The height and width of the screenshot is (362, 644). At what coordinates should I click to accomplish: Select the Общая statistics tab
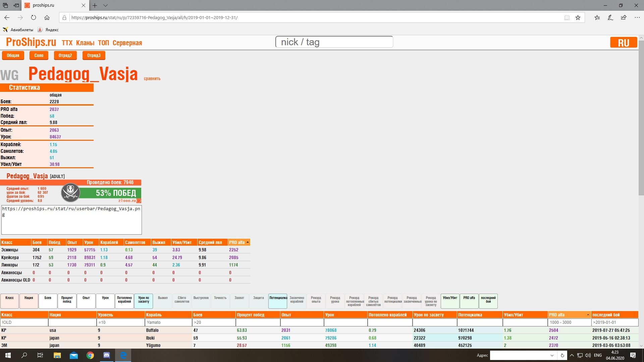[x=13, y=55]
